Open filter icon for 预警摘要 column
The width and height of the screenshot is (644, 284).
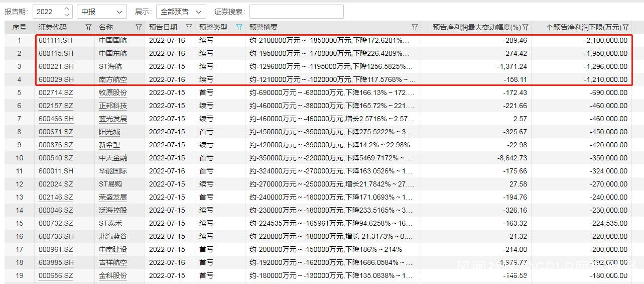coord(415,27)
